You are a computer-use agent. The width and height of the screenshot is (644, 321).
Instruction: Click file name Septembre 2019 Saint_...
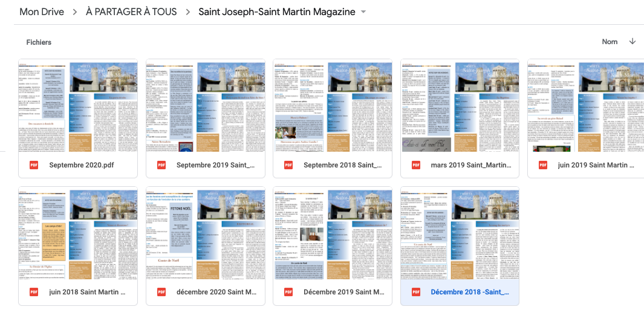[x=216, y=165]
